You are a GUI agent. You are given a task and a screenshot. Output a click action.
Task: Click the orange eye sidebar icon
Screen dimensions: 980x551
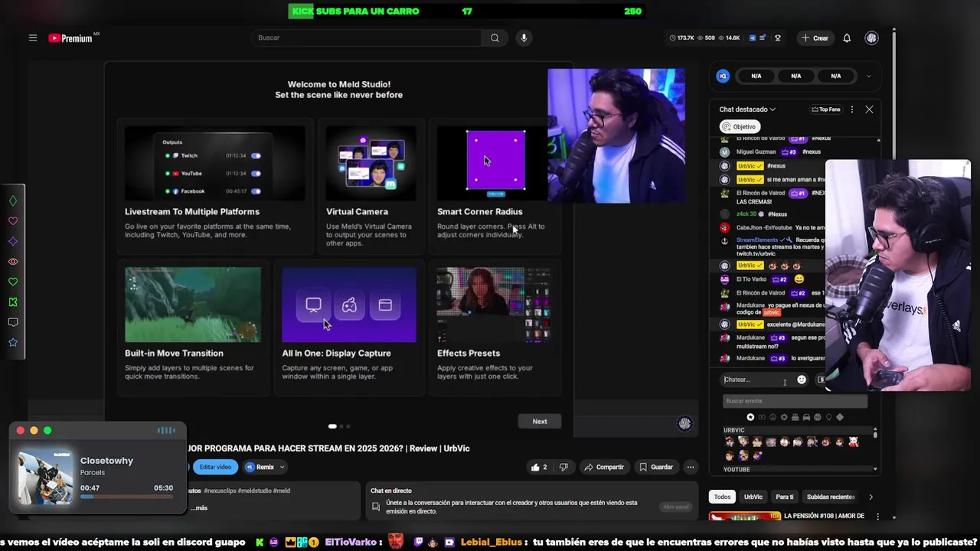tap(13, 262)
